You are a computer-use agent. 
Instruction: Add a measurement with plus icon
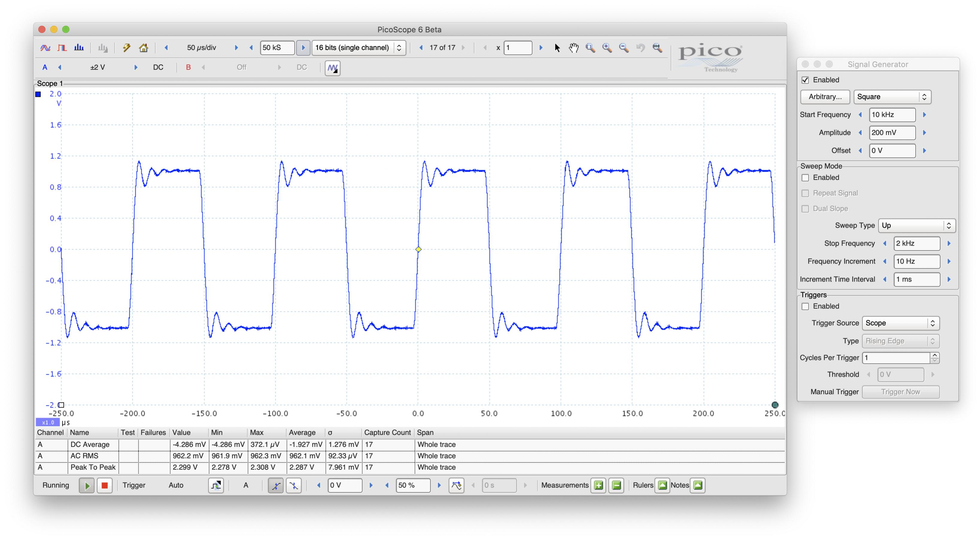[598, 485]
